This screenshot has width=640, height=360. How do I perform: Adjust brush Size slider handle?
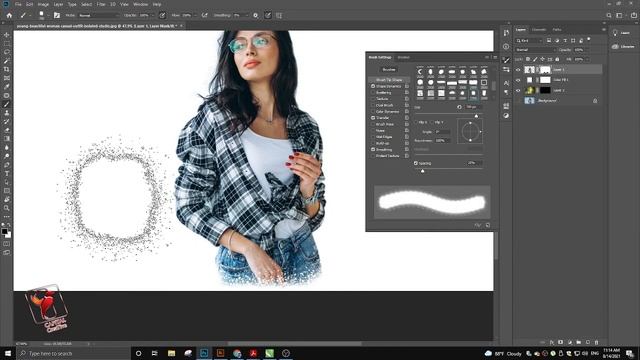point(476,116)
